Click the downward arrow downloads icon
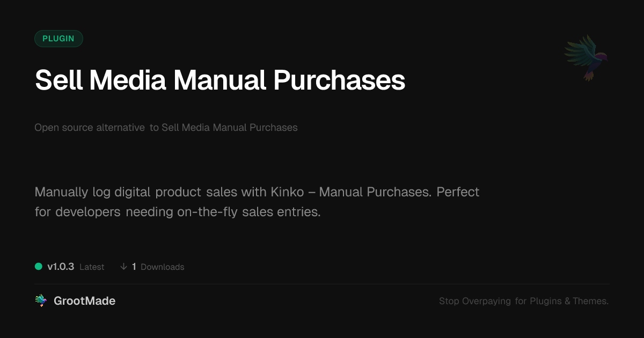 pyautogui.click(x=123, y=267)
